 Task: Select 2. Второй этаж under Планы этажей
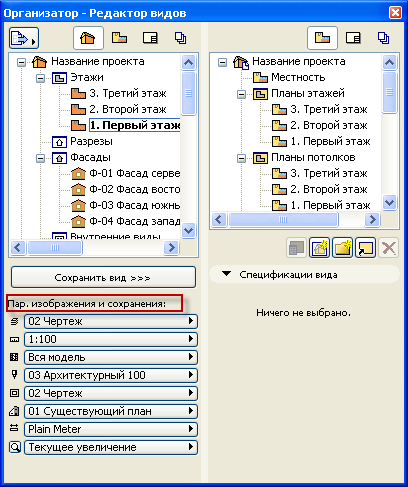point(320,125)
